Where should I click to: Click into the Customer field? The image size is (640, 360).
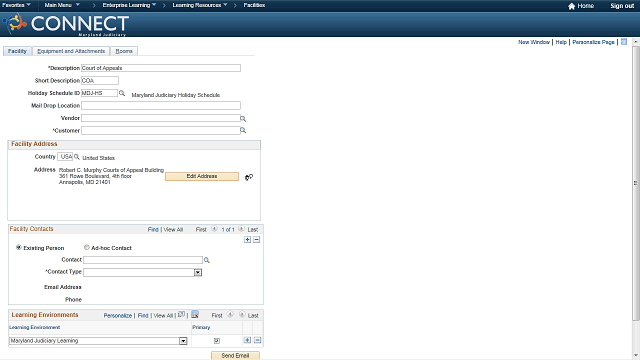click(160, 131)
